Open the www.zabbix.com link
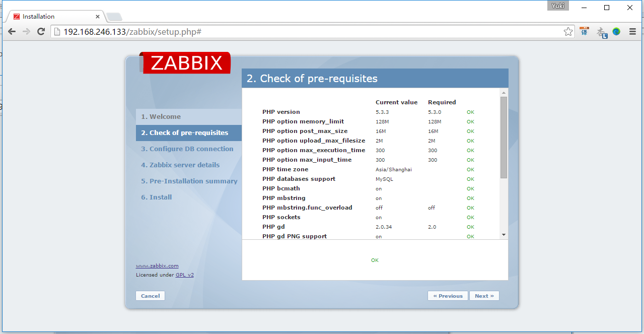Screen dimensions: 644x334 [157, 265]
